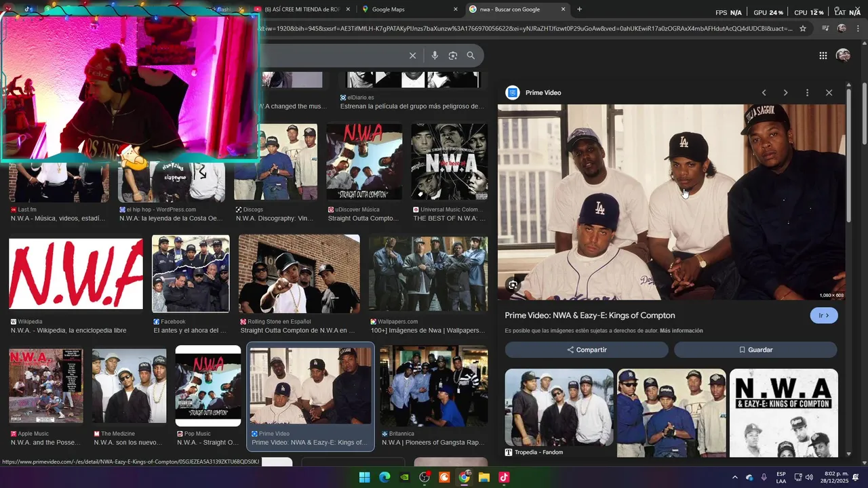Open the Google apps grid

click(x=823, y=56)
